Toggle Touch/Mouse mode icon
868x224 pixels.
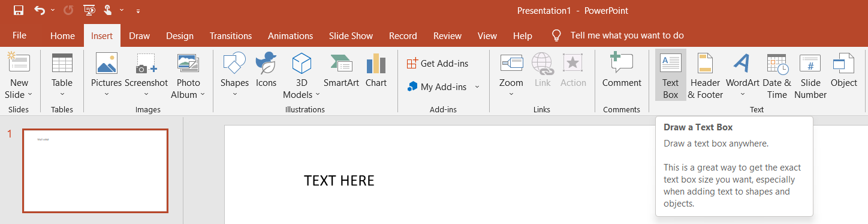108,10
